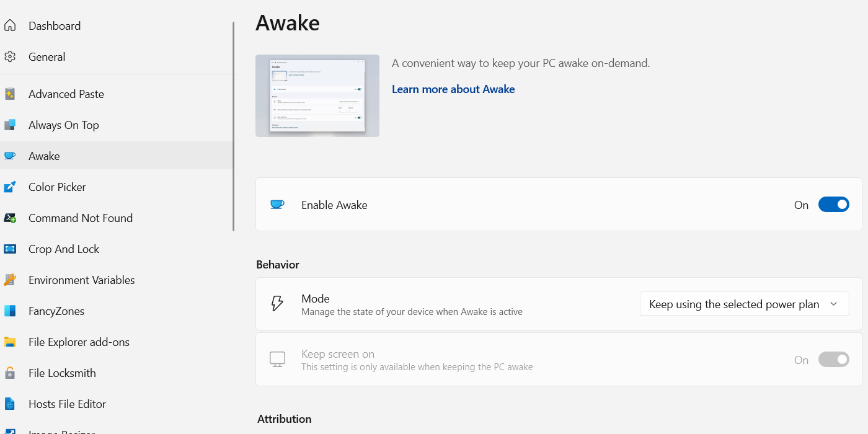
Task: Select Command Not Found label in sidebar
Action: click(81, 218)
